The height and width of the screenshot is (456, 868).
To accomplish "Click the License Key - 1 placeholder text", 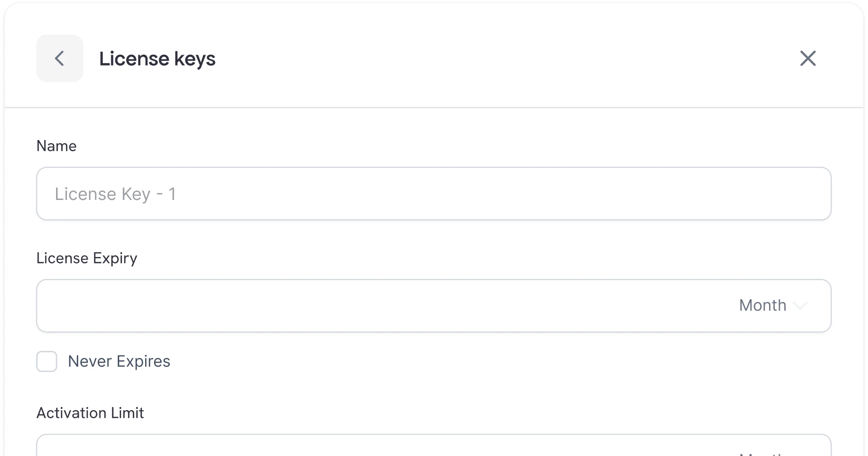I will (115, 194).
